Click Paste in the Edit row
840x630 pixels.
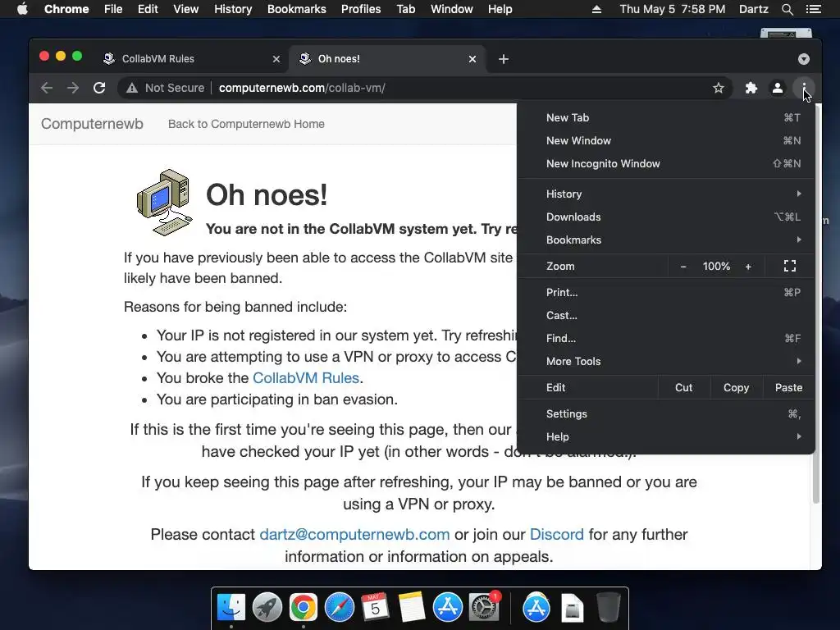(788, 388)
